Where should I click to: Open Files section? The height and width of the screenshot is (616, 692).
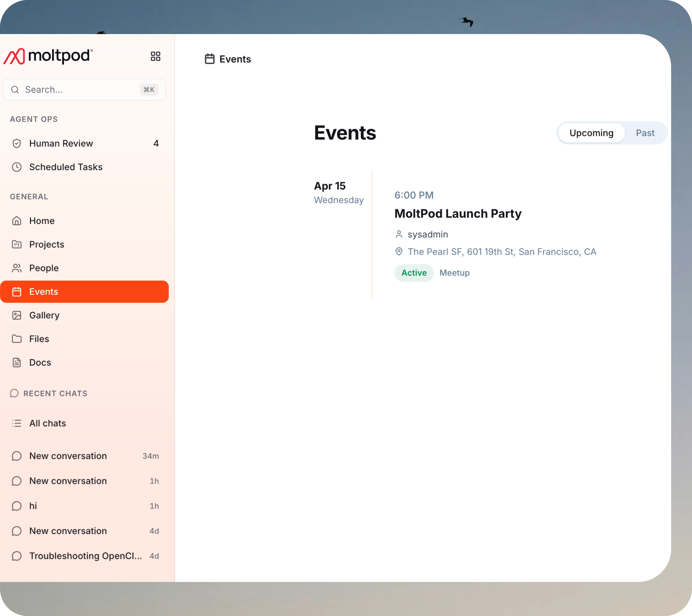click(x=84, y=339)
